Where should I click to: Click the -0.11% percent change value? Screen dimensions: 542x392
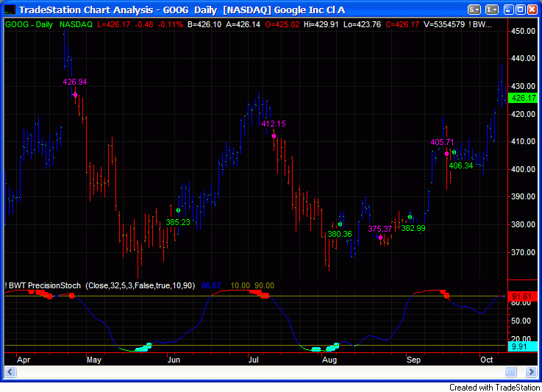[x=171, y=24]
